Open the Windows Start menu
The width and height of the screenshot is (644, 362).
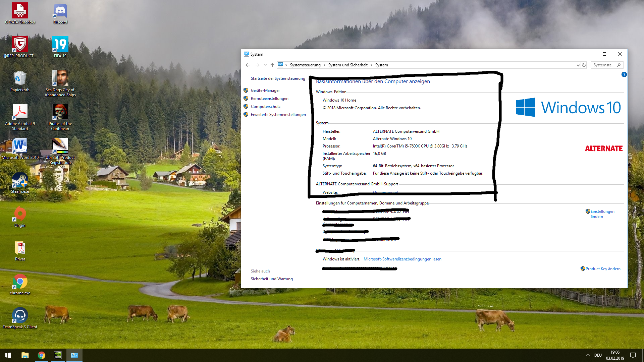[x=8, y=355]
